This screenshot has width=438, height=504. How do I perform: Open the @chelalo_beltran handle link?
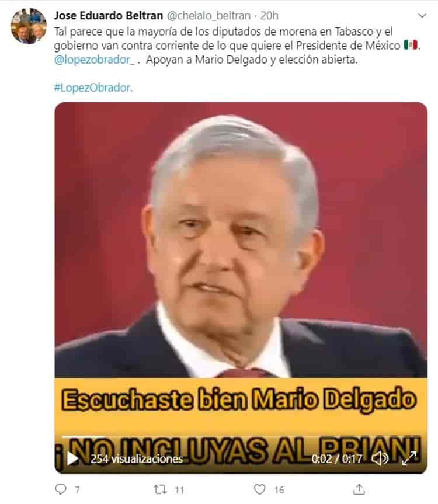point(209,15)
